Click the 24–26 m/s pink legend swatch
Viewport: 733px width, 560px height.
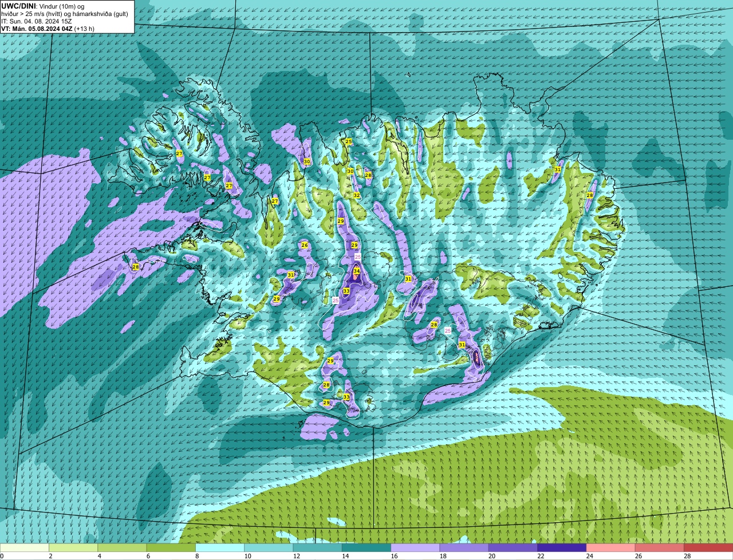(x=610, y=548)
